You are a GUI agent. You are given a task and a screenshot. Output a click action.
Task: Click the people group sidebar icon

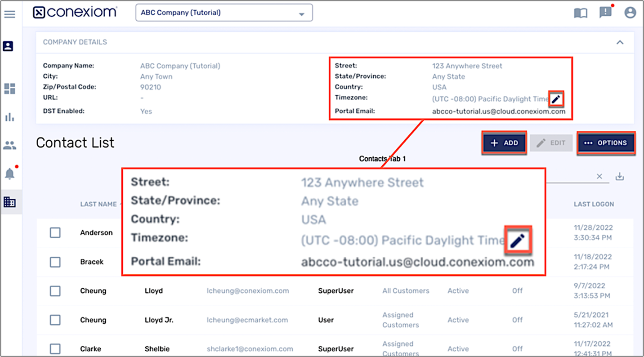tap(9, 146)
